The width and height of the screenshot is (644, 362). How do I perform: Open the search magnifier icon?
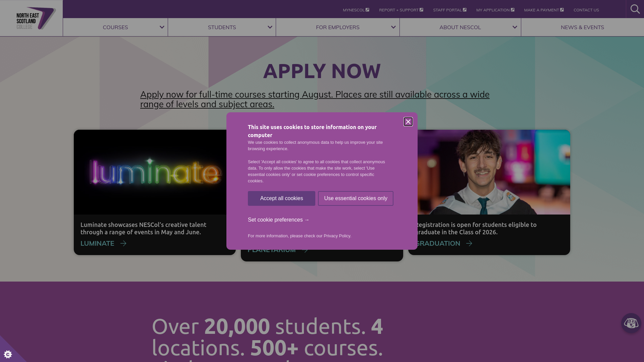(x=635, y=9)
